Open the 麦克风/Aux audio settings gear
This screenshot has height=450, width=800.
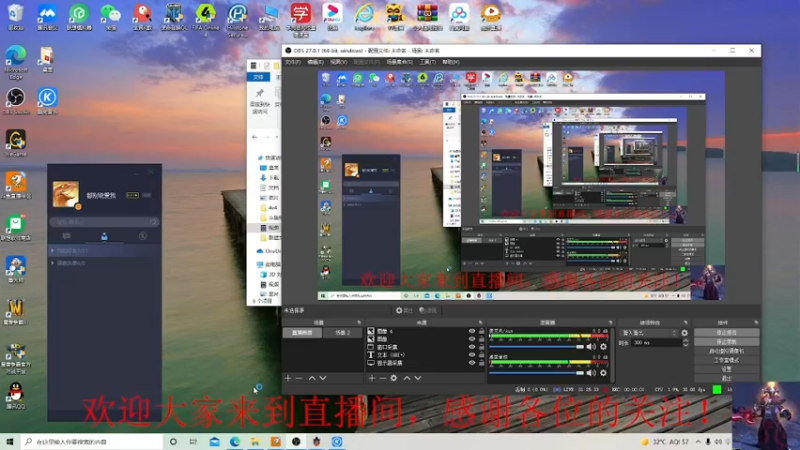tap(604, 347)
